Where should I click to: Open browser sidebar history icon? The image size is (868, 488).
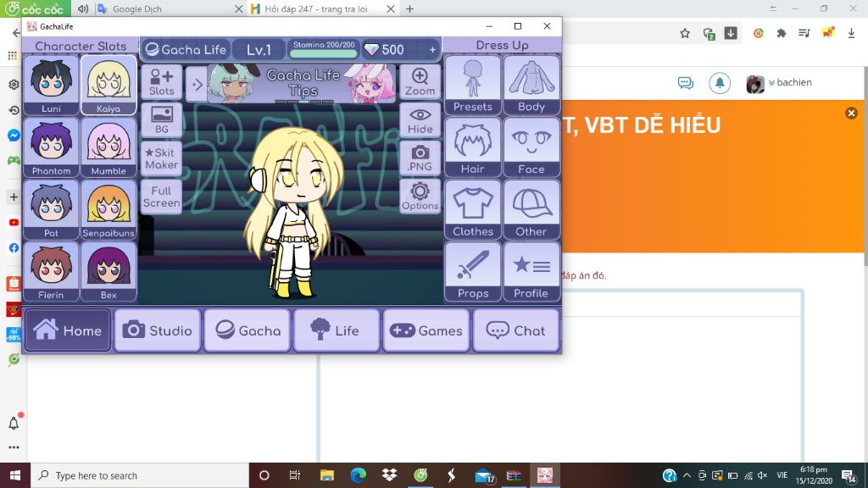coord(14,110)
